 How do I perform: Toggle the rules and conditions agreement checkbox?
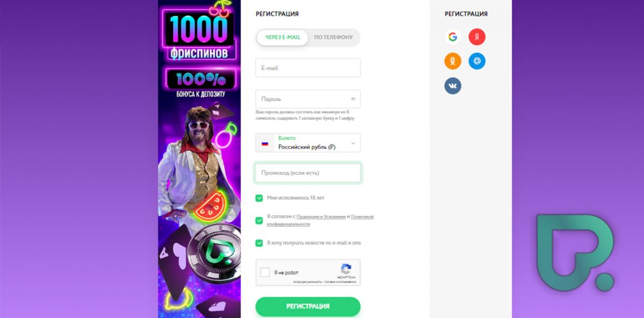click(259, 221)
